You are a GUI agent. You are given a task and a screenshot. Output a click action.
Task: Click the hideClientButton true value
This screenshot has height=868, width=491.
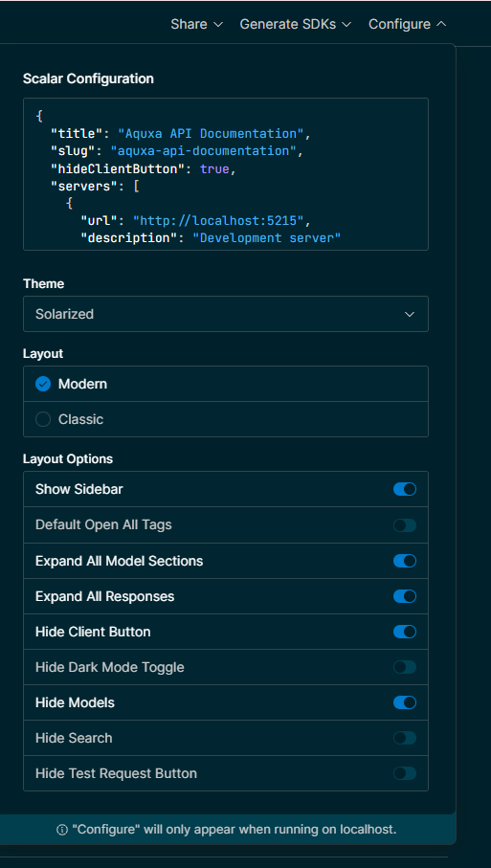(x=214, y=168)
